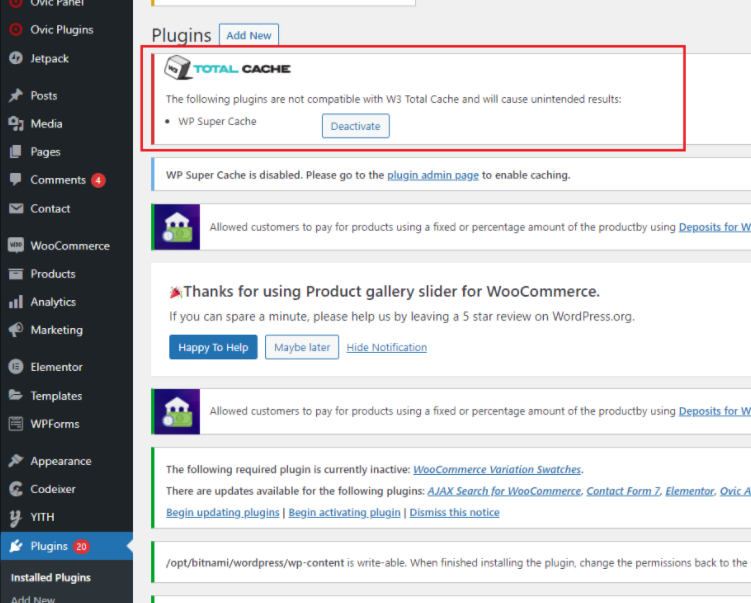
Task: Click the /opt/bitnami/wordpress/wp-content path text
Action: pyautogui.click(x=255, y=563)
